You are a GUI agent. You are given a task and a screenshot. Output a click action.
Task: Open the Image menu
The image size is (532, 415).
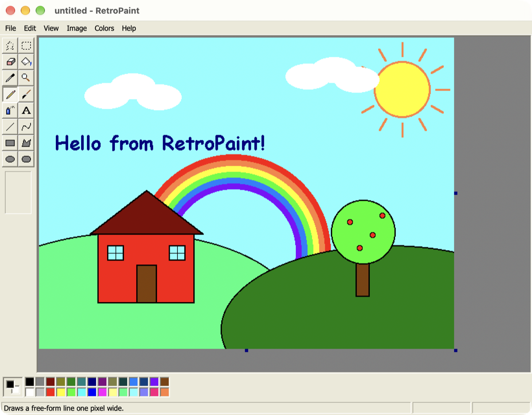point(77,28)
